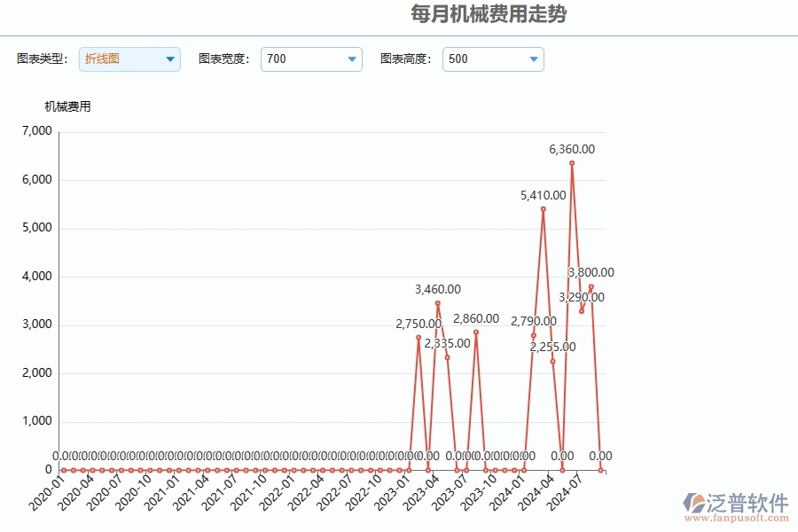The height and width of the screenshot is (532, 798).
Task: Select the data point labeled 2,860.00
Action: point(476,331)
